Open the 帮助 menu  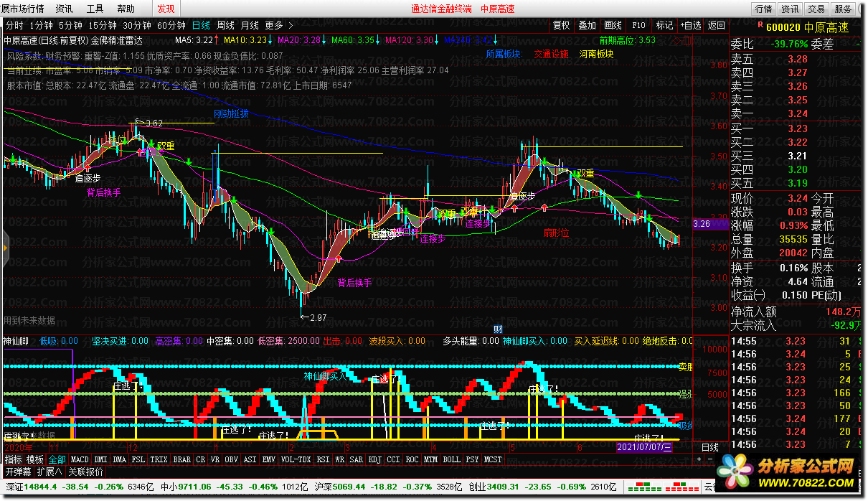point(126,9)
